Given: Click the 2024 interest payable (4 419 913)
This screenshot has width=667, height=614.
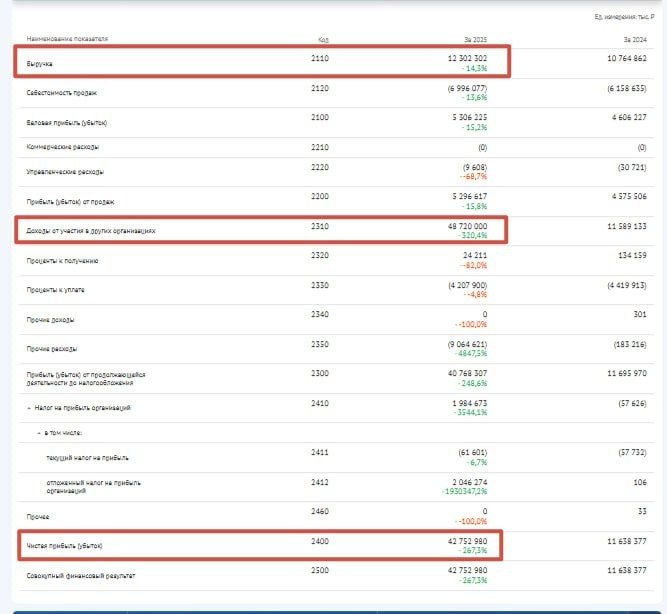Looking at the screenshot, I should [627, 285].
